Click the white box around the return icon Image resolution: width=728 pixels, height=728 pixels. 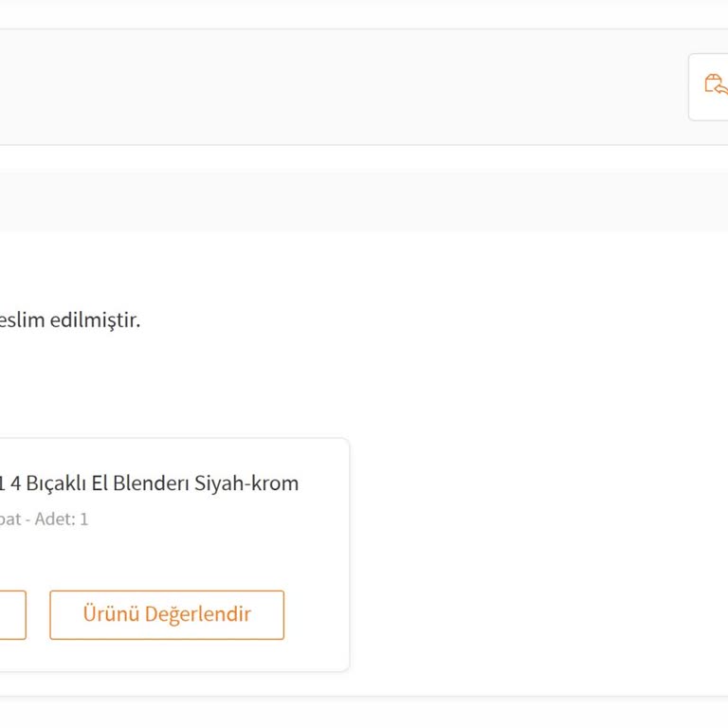(x=699, y=106)
